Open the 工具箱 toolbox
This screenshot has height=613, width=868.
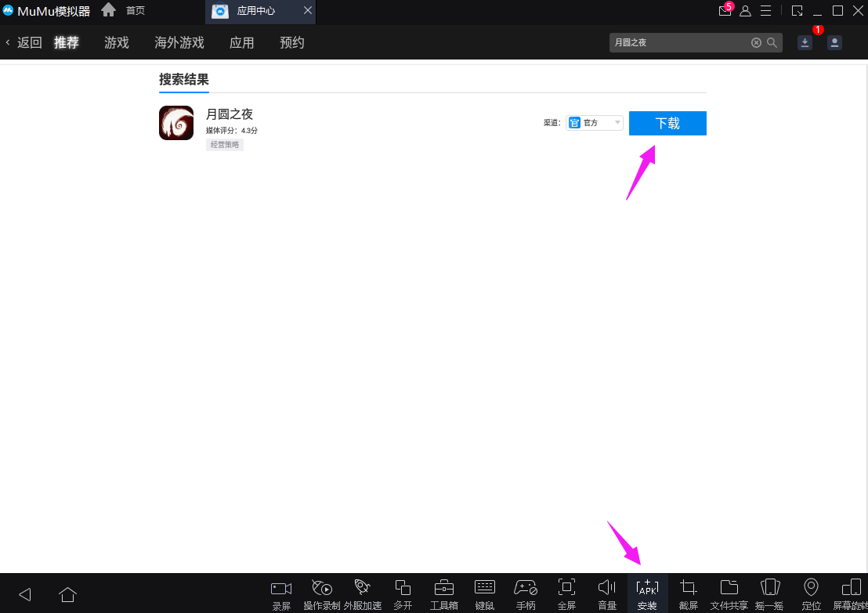444,594
